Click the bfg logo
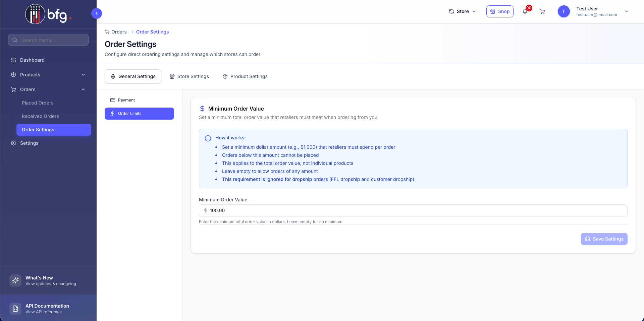The image size is (644, 321). pyautogui.click(x=48, y=14)
